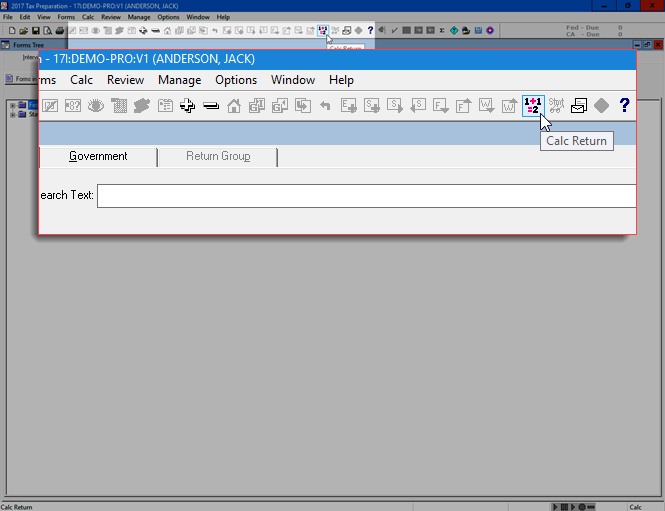Click the checkmark icon in main toolbar
Screen dimensions: 665x511
pyautogui.click(x=394, y=31)
